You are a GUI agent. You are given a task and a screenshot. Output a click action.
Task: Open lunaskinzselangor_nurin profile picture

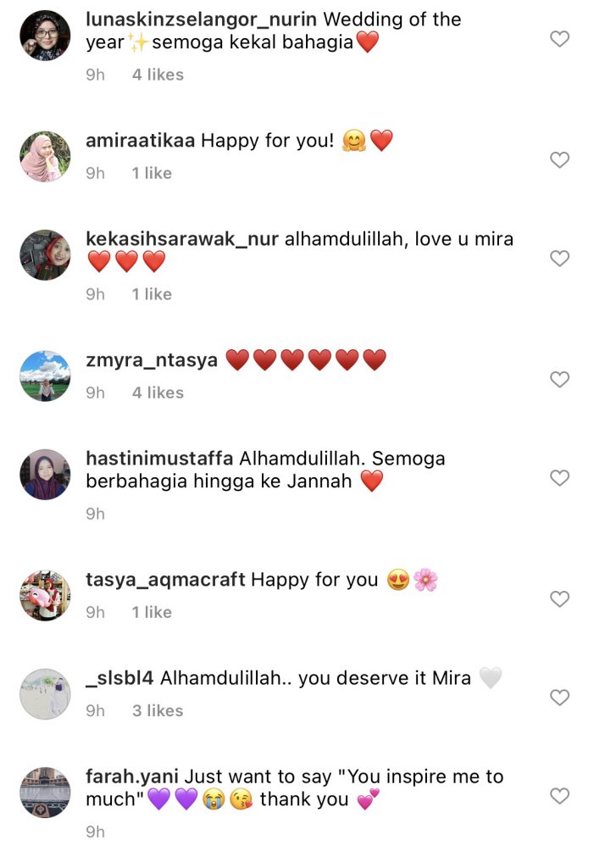(46, 36)
